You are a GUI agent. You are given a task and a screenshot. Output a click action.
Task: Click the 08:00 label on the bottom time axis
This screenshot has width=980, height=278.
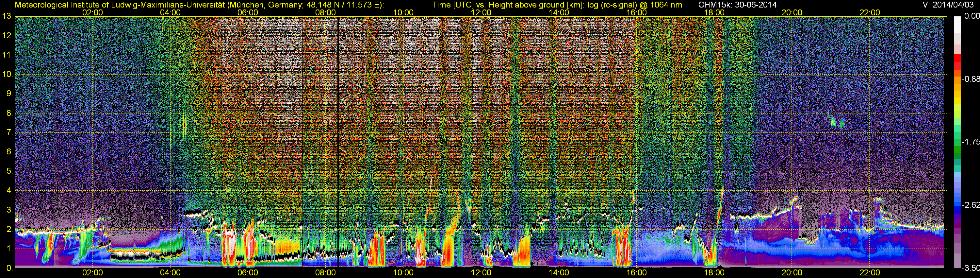326,273
